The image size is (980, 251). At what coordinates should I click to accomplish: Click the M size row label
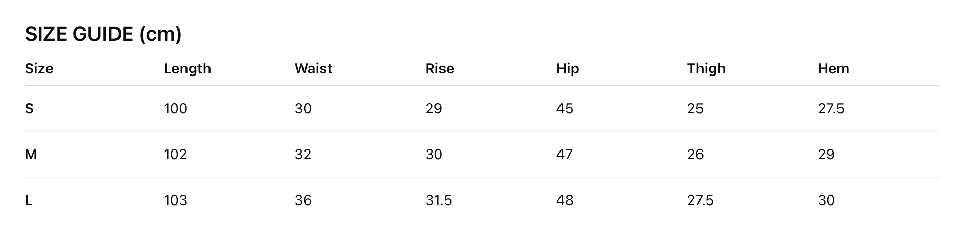pos(31,154)
